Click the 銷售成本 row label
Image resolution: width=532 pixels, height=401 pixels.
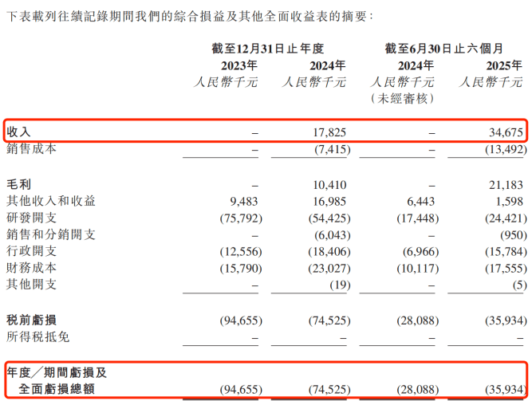(32, 148)
